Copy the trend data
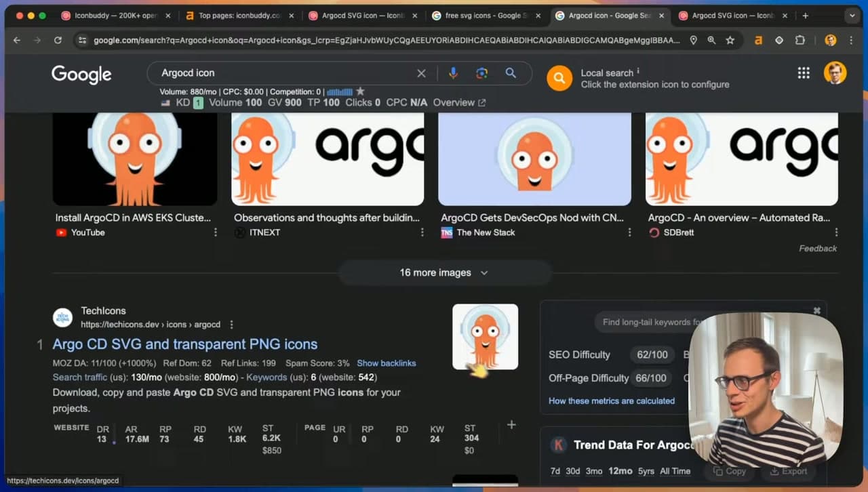This screenshot has height=492, width=868. point(730,471)
